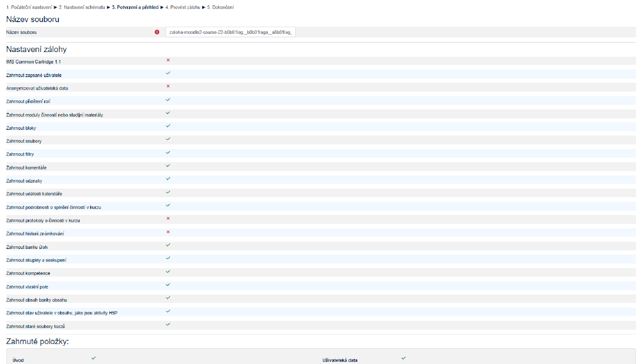Click the required-field icon beside Název souboru

[157, 32]
